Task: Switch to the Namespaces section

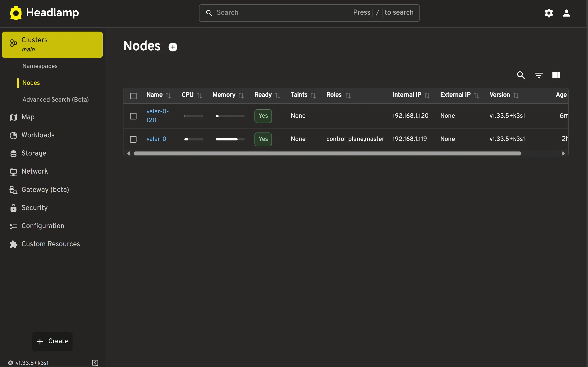Action: coord(40,66)
